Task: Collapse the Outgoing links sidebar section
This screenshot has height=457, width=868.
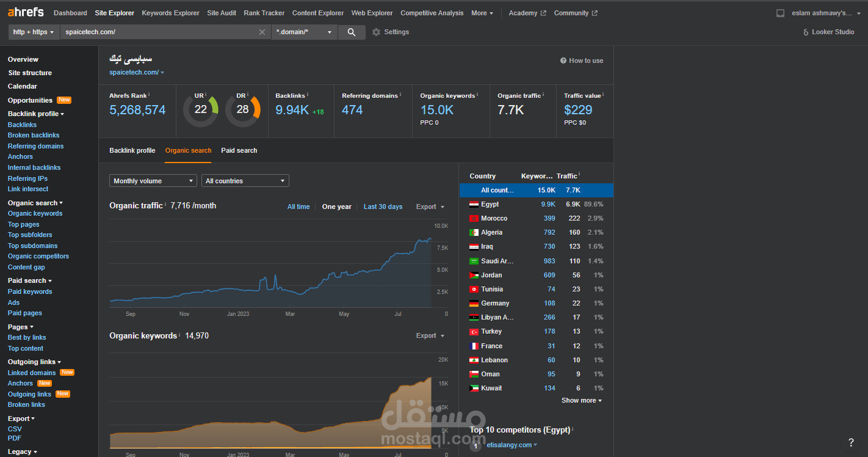Action: tap(34, 362)
